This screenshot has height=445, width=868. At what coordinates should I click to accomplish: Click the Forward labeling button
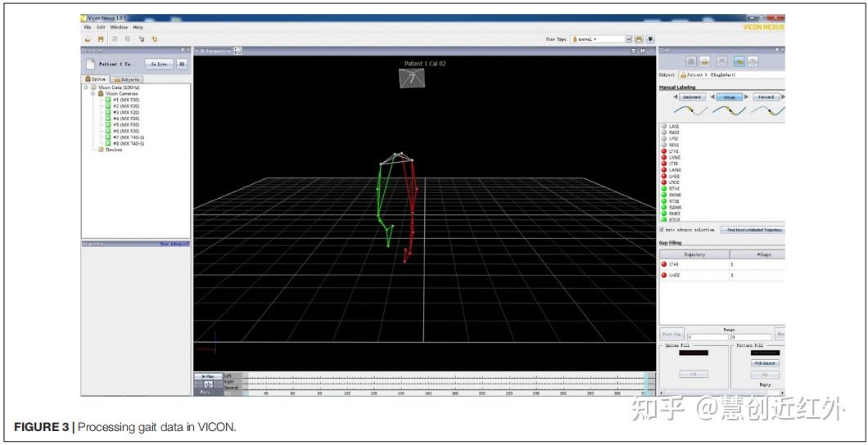tap(766, 97)
